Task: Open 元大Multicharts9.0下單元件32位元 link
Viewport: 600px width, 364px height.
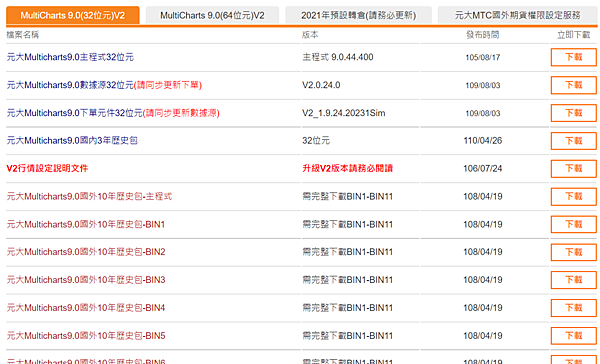Action: point(113,113)
